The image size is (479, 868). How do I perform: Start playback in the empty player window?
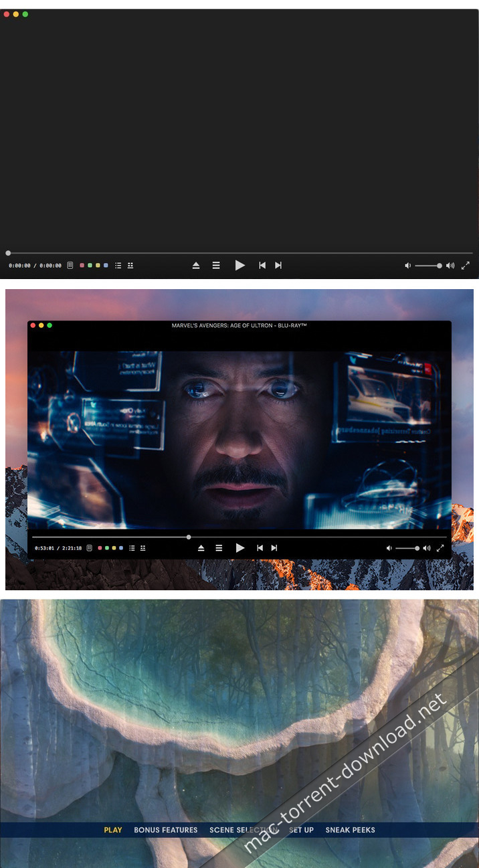click(x=240, y=266)
